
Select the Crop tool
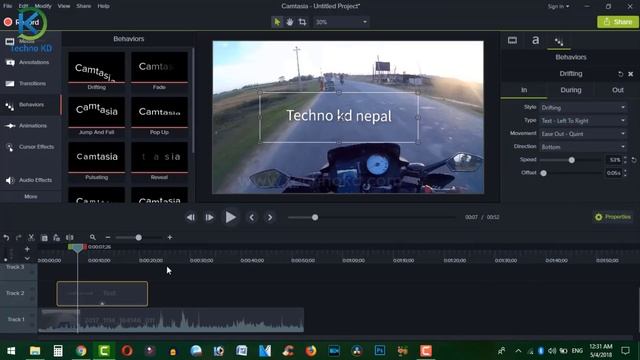[x=302, y=22]
